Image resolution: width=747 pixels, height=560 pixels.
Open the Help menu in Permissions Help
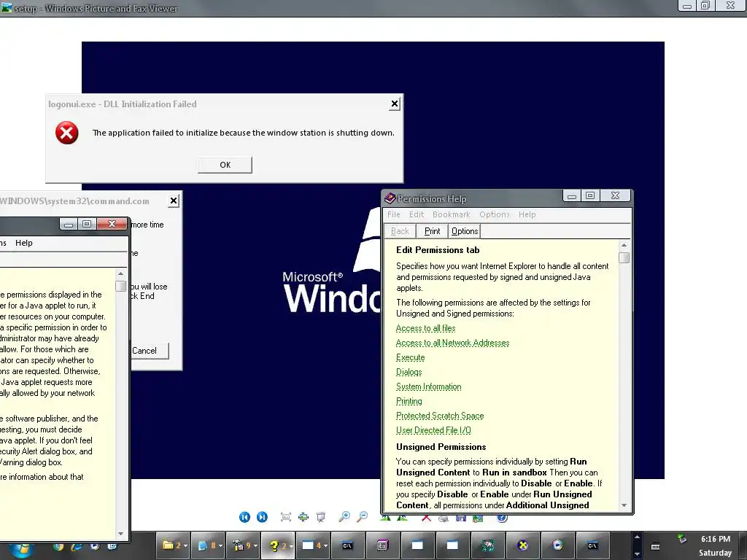click(x=527, y=214)
